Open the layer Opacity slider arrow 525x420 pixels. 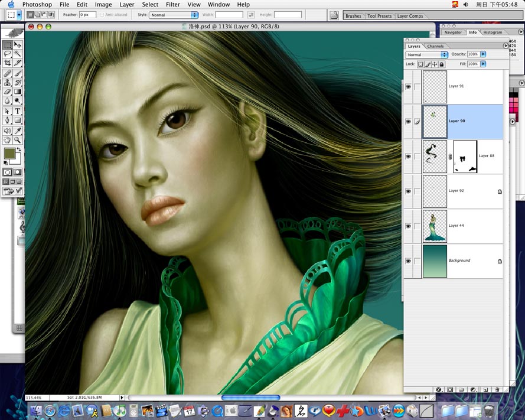(x=483, y=54)
